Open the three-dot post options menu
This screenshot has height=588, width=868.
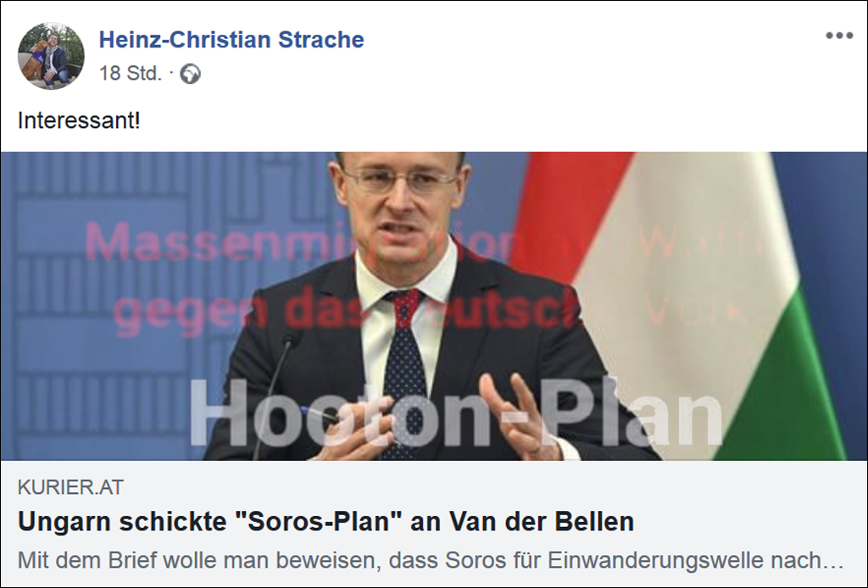[839, 36]
